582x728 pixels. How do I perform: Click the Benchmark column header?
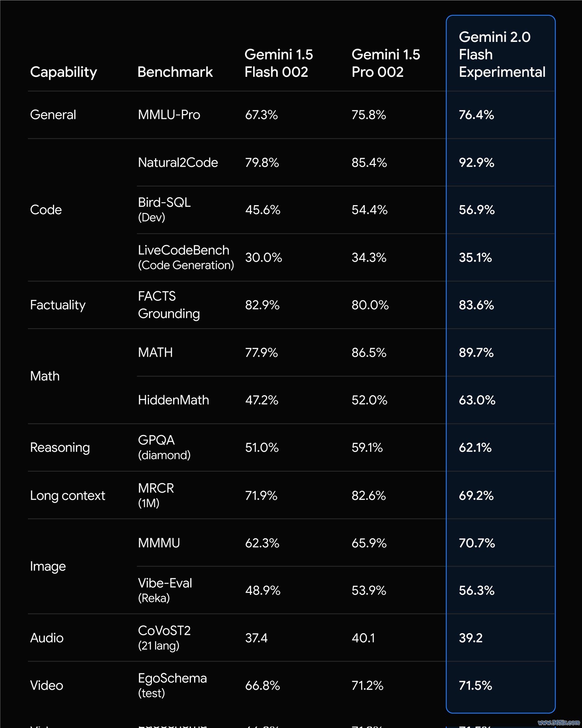[x=175, y=72]
